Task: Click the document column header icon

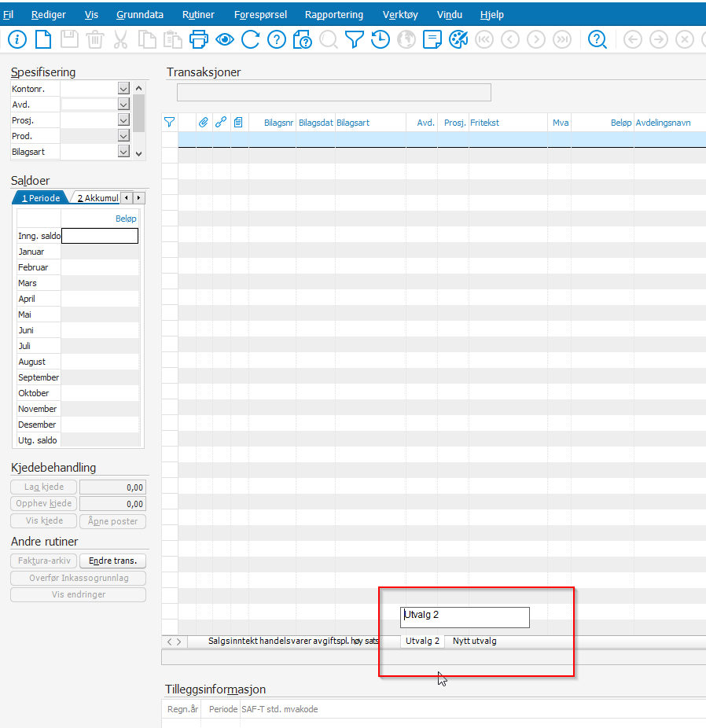Action: pos(238,123)
